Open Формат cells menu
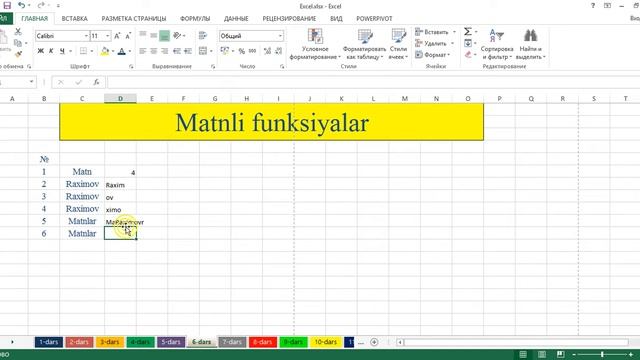640x360 pixels. [x=432, y=55]
